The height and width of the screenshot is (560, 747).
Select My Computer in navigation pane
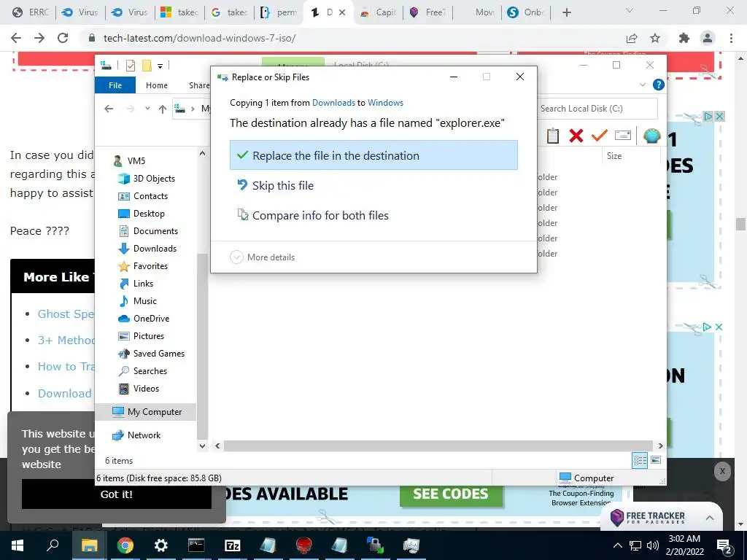click(x=146, y=412)
